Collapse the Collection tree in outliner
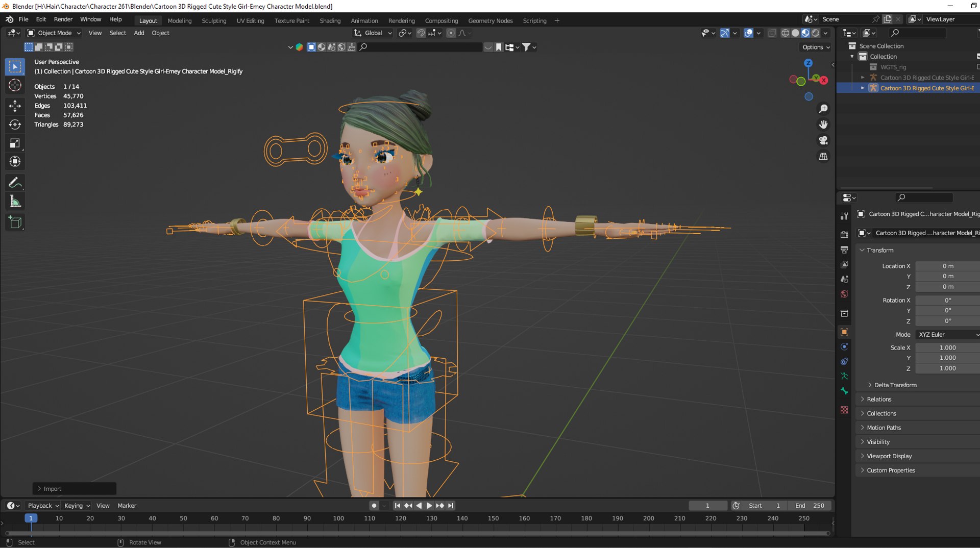This screenshot has height=548, width=980. click(x=852, y=57)
